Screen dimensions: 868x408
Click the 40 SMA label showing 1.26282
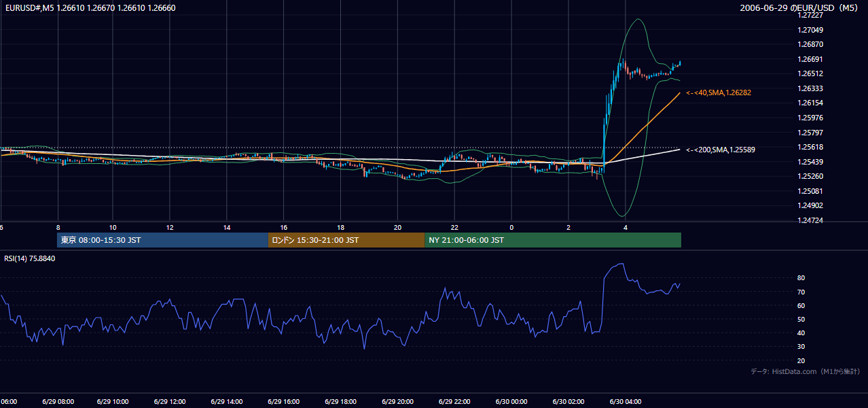click(x=719, y=92)
